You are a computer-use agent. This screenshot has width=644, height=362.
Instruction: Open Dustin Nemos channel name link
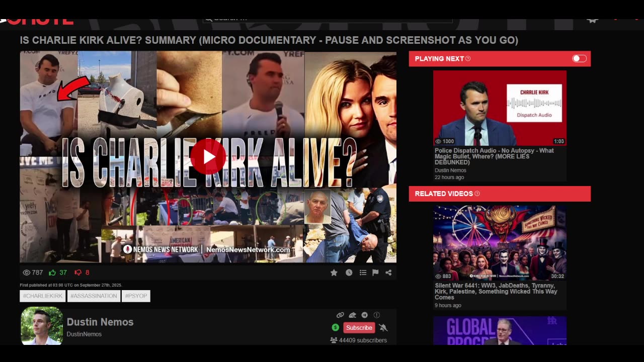[100, 322]
